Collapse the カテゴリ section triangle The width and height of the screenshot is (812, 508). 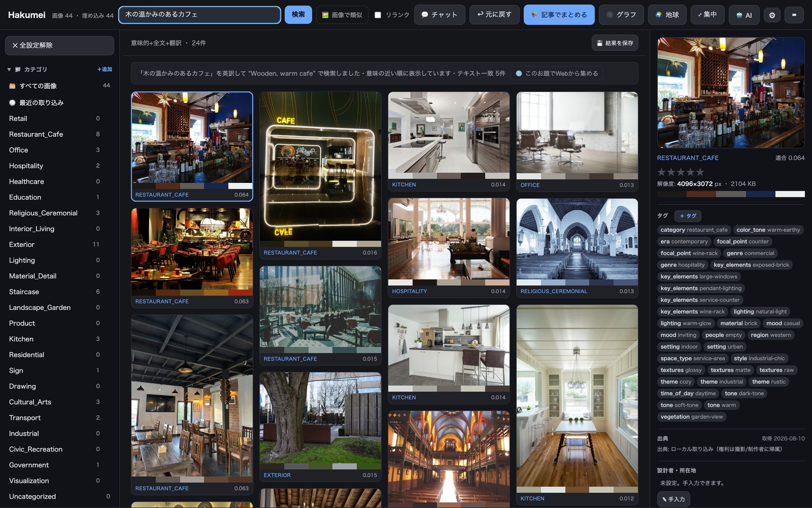pyautogui.click(x=9, y=69)
